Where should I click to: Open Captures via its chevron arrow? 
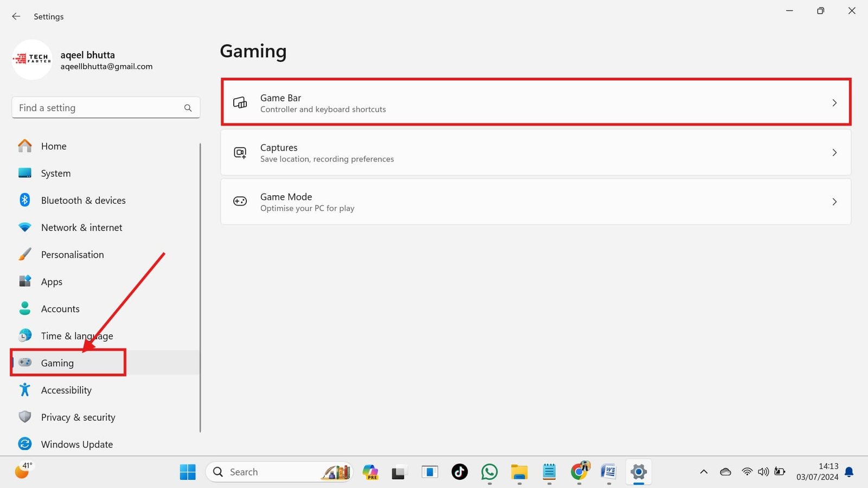tap(834, 152)
